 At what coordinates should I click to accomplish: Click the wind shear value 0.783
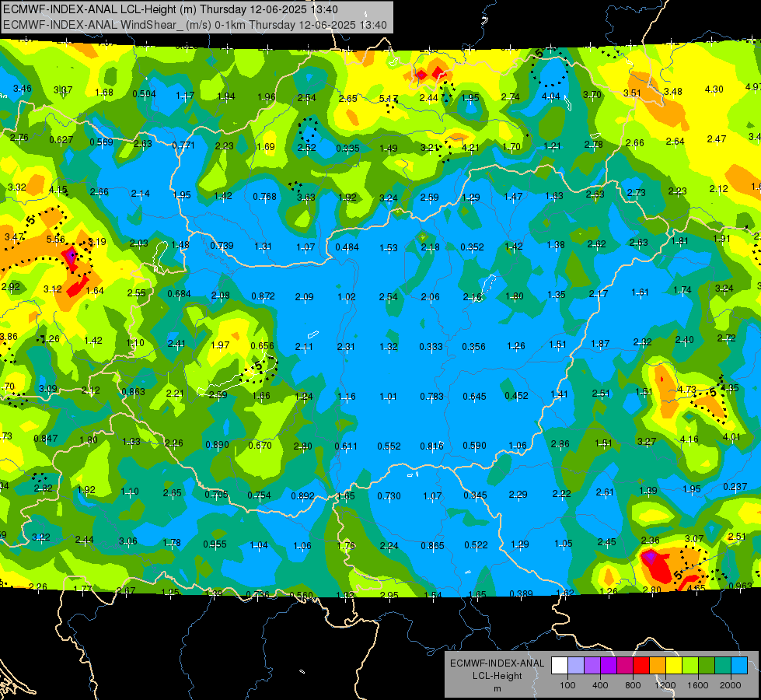tap(432, 397)
